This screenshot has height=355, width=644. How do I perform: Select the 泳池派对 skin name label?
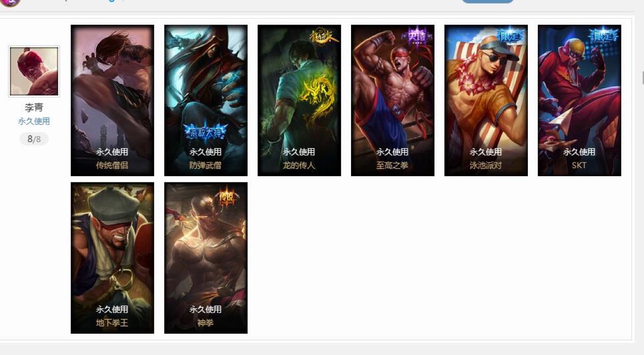486,166
